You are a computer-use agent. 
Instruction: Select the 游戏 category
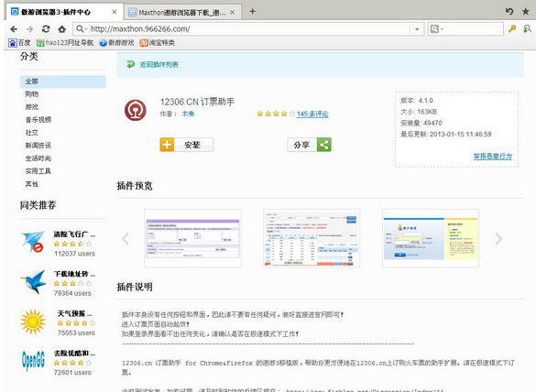click(32, 107)
